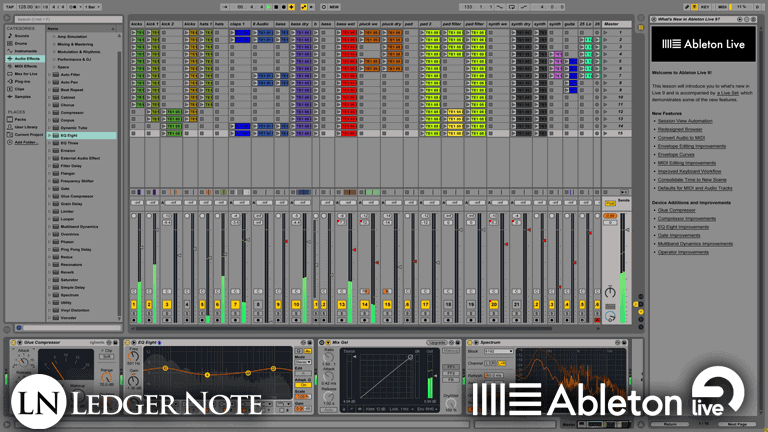The width and height of the screenshot is (768, 432).
Task: Toggle Glue Compressor device on/off
Action: tap(13, 342)
